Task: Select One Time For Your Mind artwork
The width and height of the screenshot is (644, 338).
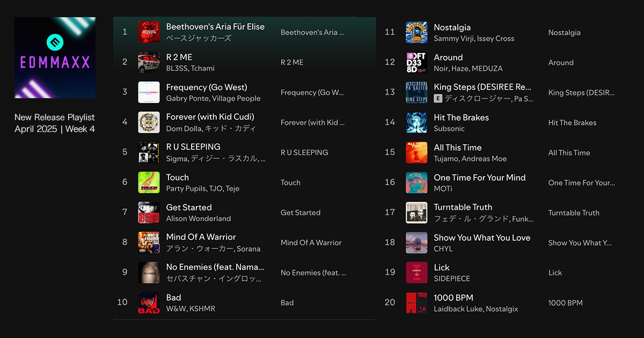Action: pos(416,182)
